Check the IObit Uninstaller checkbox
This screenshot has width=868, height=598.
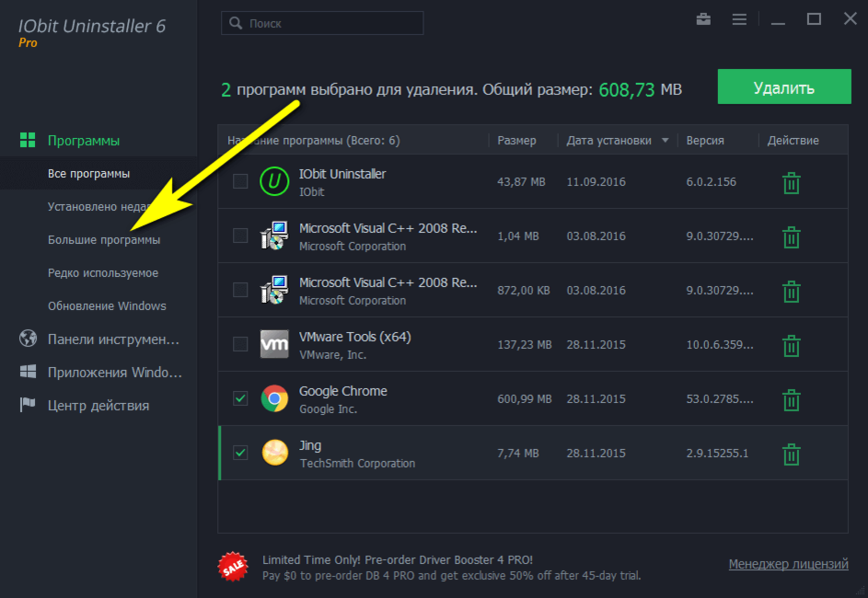point(240,181)
